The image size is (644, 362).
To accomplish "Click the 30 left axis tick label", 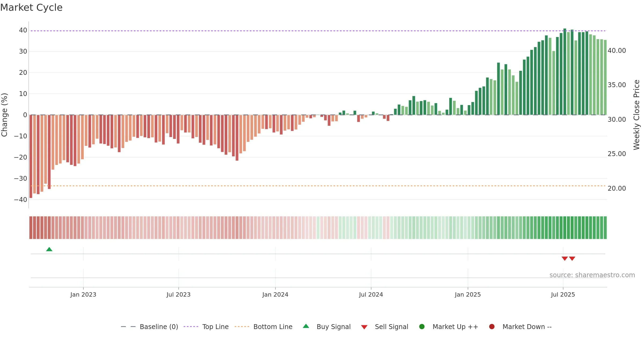I will (x=23, y=51).
